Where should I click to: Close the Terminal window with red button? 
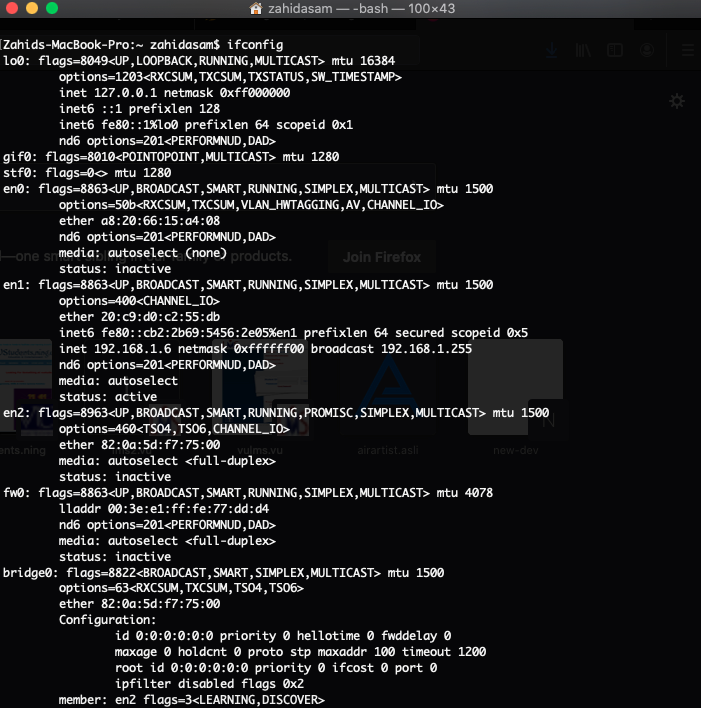point(12,8)
